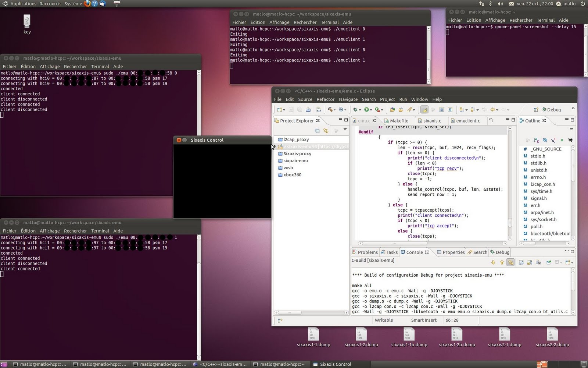
Task: Toggle Hide Fields in Outline view
Action: tap(545, 140)
